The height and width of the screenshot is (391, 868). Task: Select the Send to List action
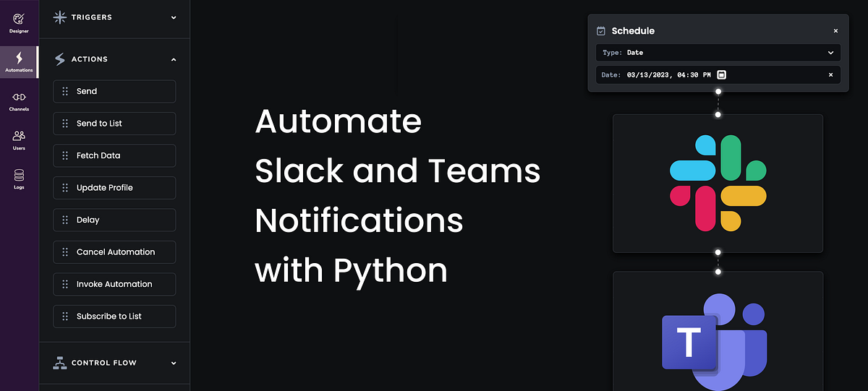(114, 124)
